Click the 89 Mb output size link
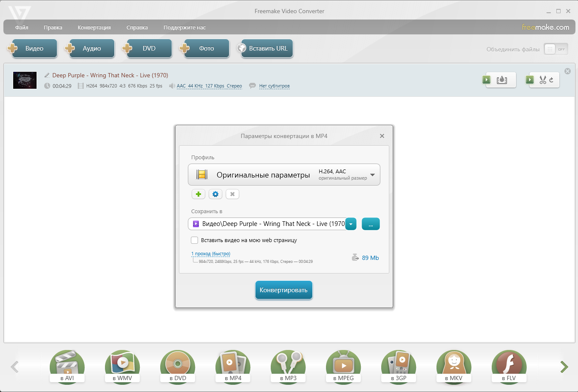This screenshot has height=392, width=578. pos(370,258)
